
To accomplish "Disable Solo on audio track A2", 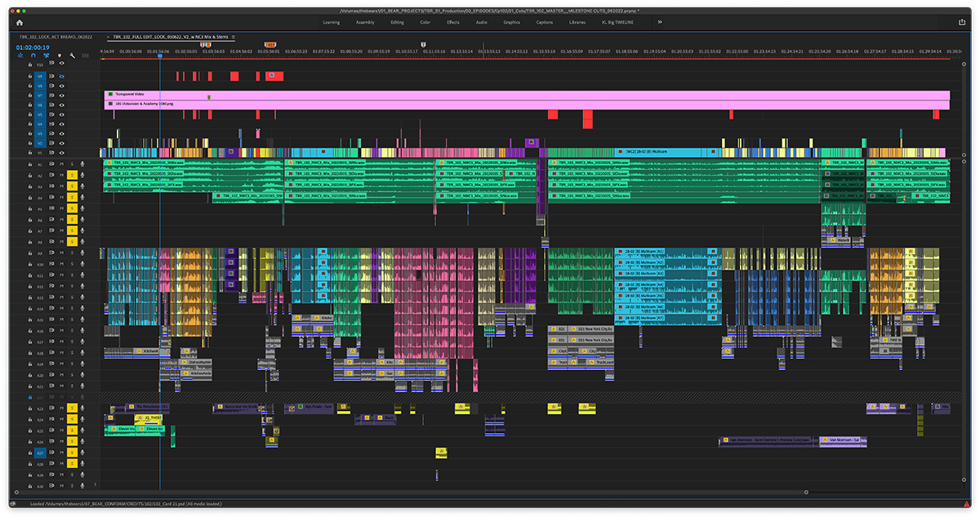I will tap(72, 176).
